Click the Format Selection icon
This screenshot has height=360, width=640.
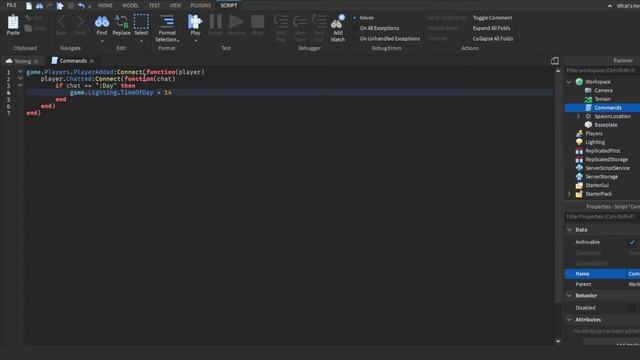(x=167, y=22)
